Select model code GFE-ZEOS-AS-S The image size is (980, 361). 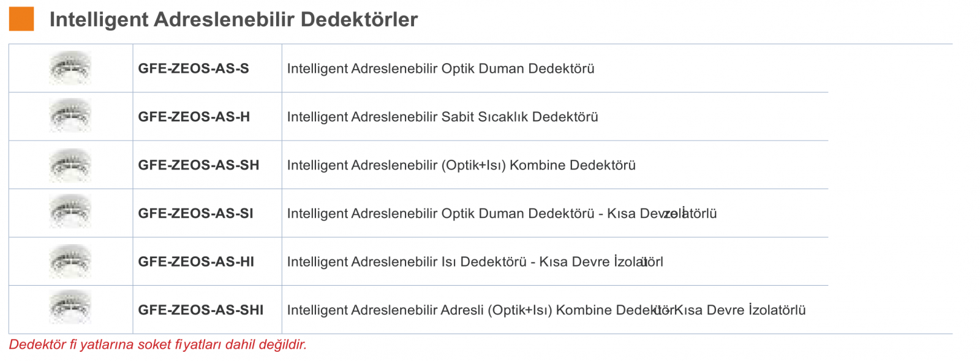click(x=194, y=69)
